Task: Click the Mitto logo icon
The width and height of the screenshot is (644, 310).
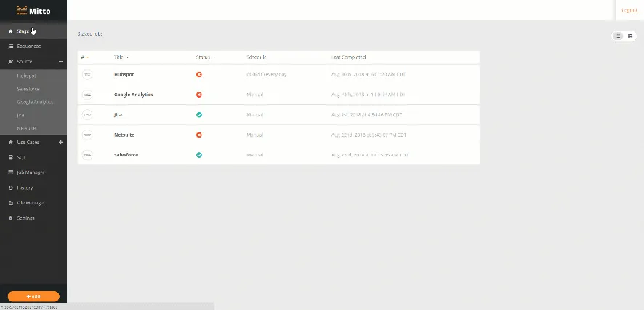Action: tap(22, 10)
